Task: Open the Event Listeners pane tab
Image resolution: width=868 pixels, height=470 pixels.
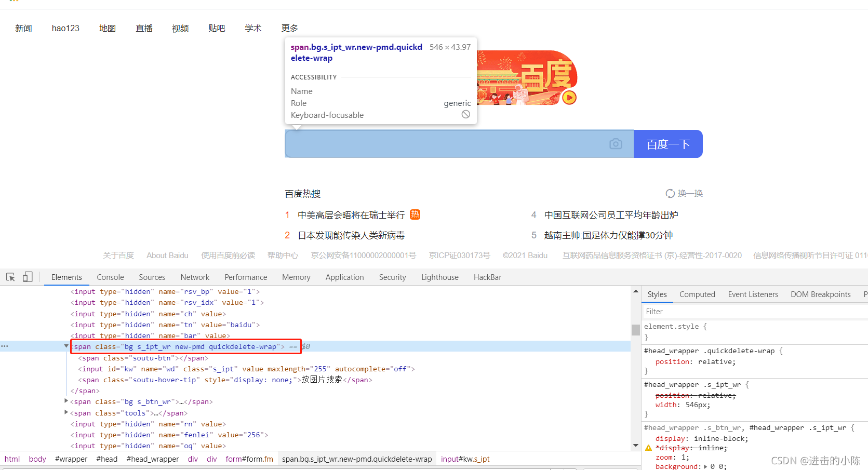Action: (753, 294)
